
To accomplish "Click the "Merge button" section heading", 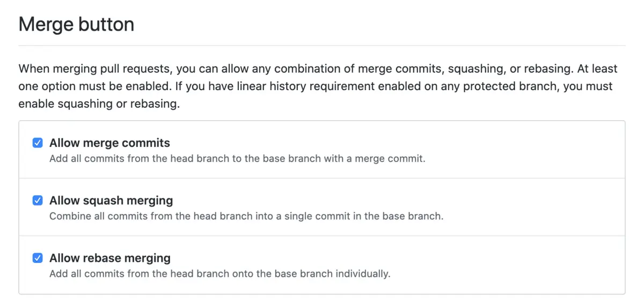I will (x=76, y=25).
